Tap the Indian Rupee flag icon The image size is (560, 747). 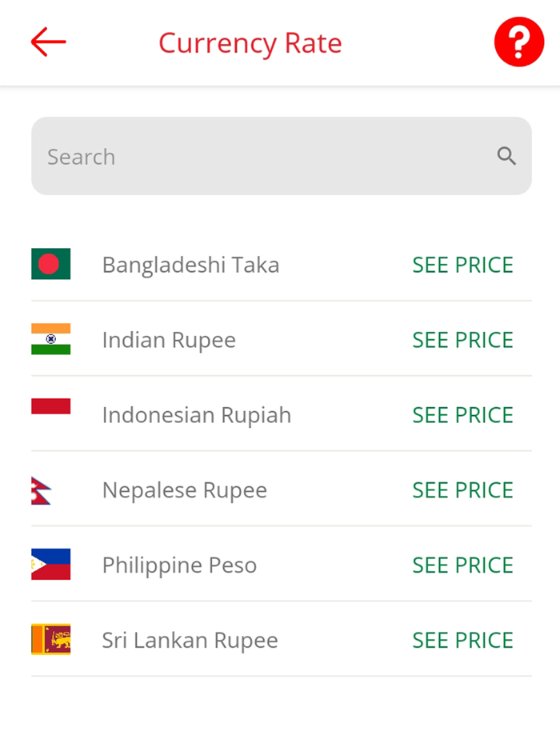(50, 339)
